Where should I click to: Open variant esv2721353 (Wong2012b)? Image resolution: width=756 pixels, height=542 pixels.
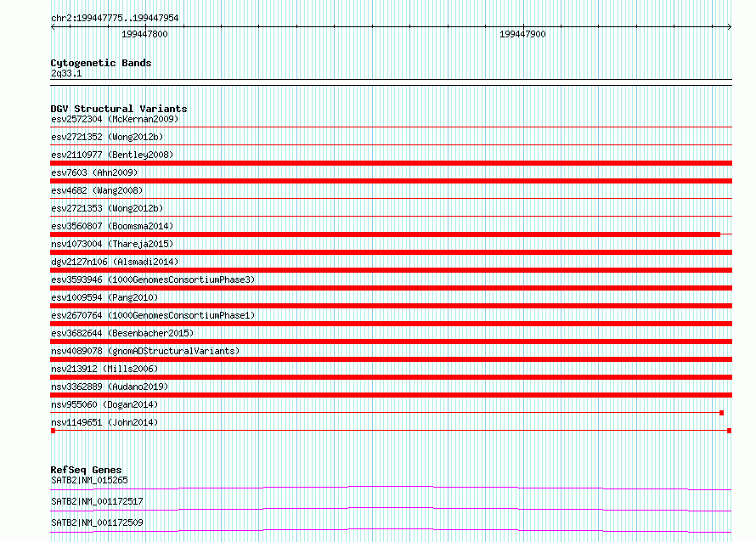107,208
